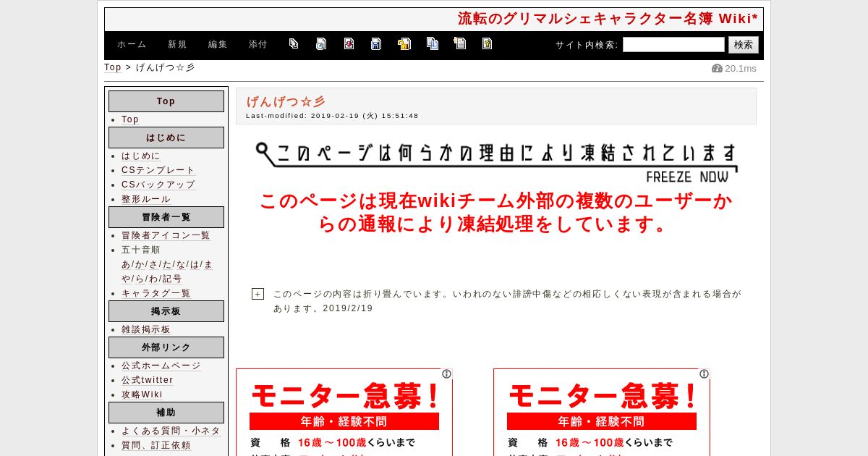Select the さ index link
Screen dimensions: 868x456
[153, 264]
